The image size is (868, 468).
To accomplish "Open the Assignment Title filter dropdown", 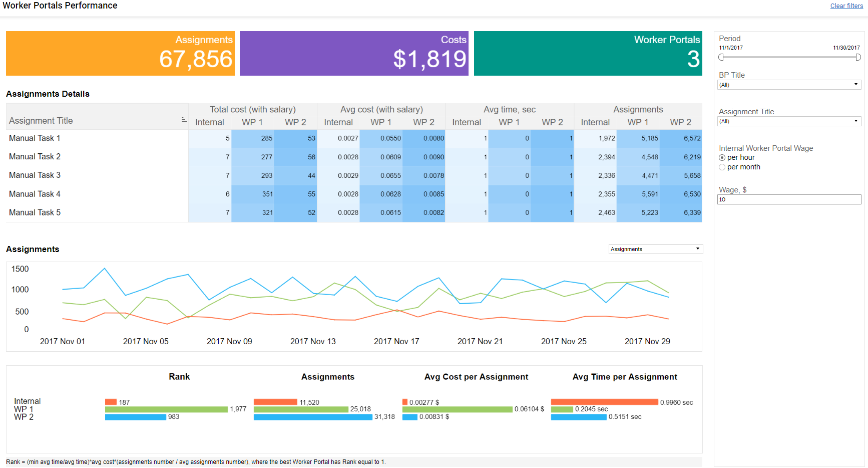I will click(x=789, y=121).
